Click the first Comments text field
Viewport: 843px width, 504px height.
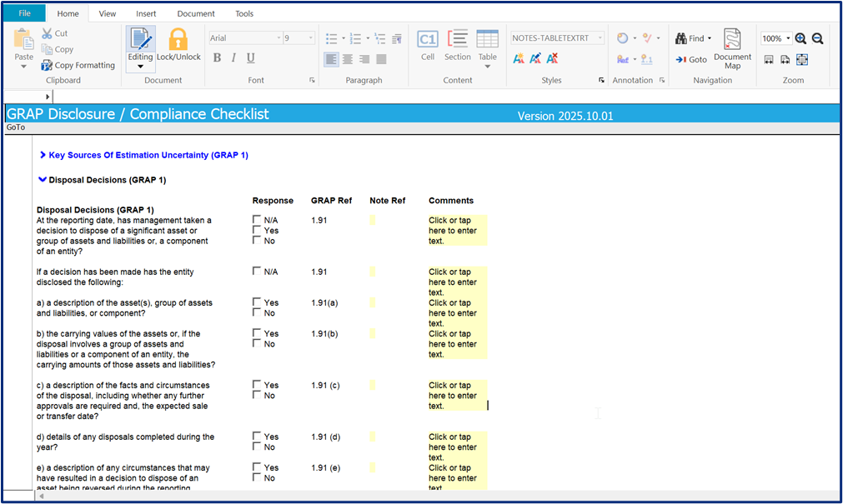[456, 231]
